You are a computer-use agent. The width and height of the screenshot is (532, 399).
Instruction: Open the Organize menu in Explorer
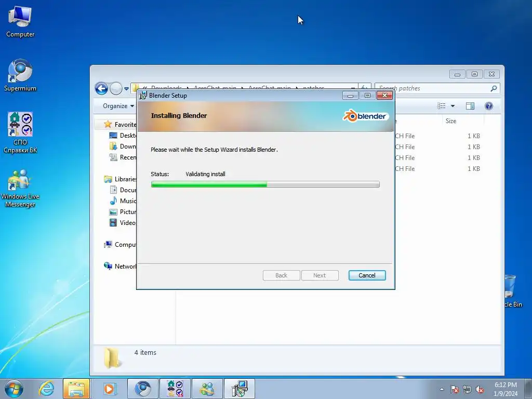coord(118,106)
